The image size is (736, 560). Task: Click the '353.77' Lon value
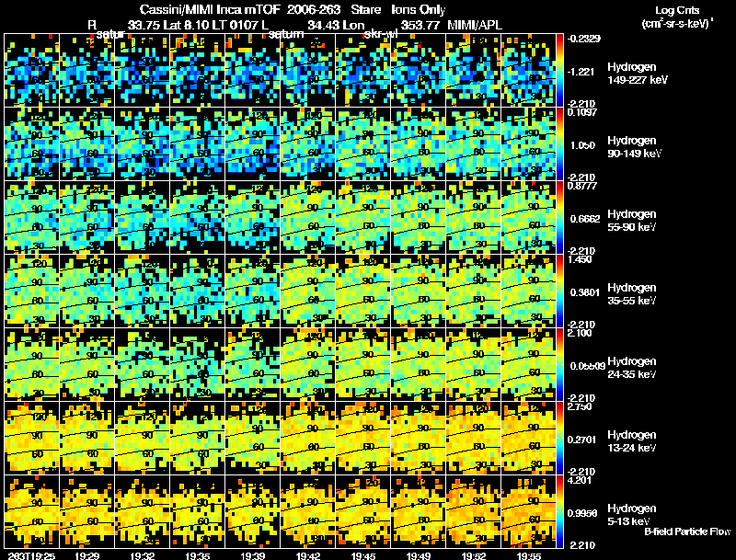[420, 25]
